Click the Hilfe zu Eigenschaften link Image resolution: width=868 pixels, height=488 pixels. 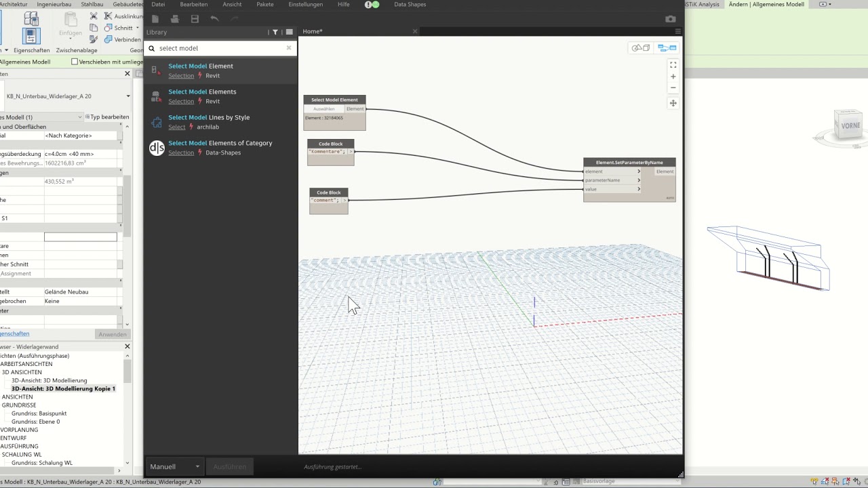tap(14, 333)
